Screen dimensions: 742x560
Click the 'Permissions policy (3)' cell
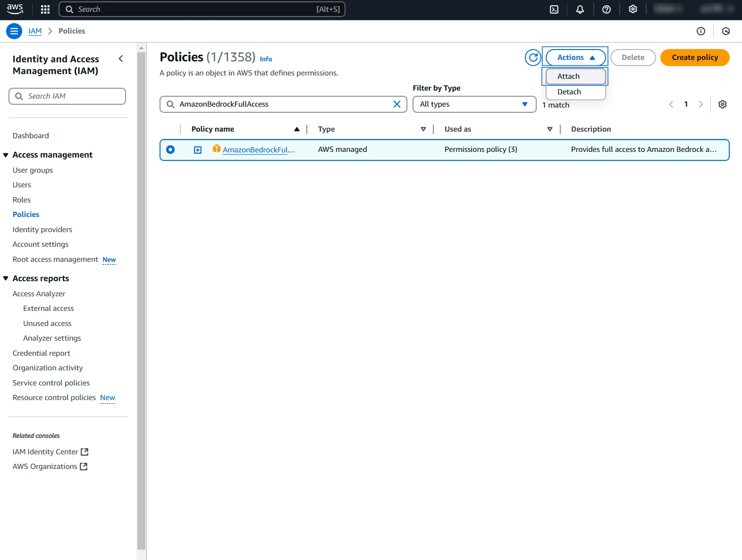coord(481,150)
